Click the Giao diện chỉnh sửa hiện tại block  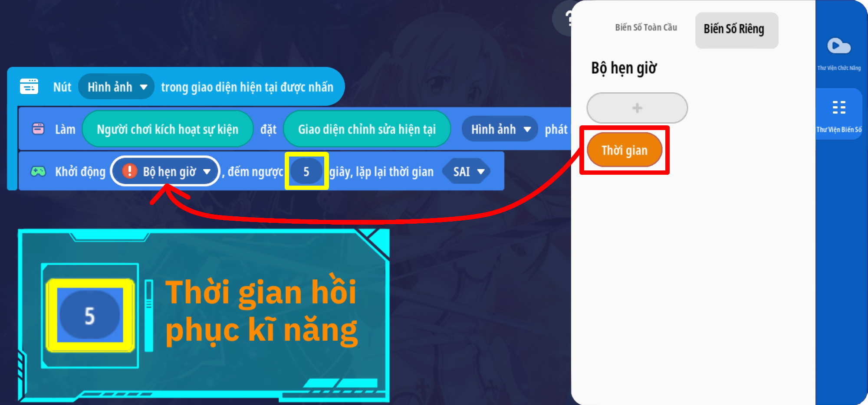(x=367, y=129)
